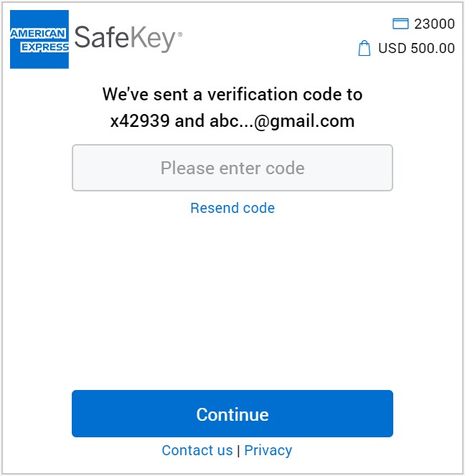Click the "We've sent a verification code to" line
The height and width of the screenshot is (476, 465).
pos(232,94)
